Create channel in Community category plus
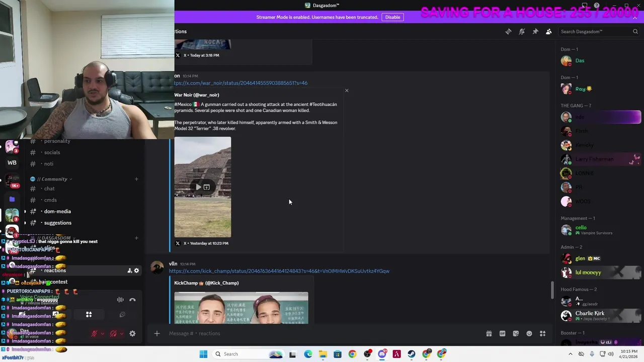Image resolution: width=644 pixels, height=362 pixels. tap(136, 179)
